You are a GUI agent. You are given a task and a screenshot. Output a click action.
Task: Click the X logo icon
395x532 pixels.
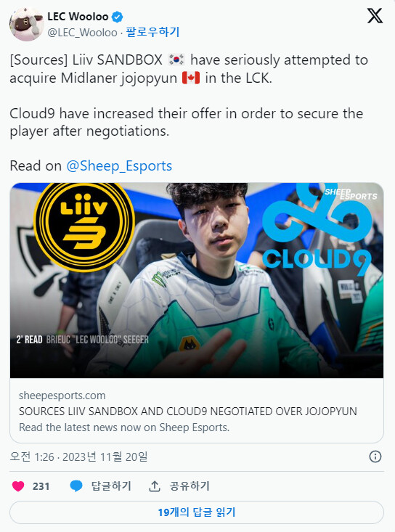tap(375, 16)
